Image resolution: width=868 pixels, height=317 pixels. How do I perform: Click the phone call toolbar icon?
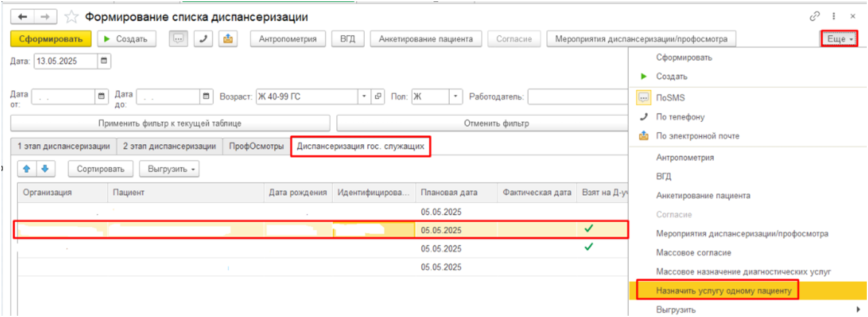tap(203, 39)
